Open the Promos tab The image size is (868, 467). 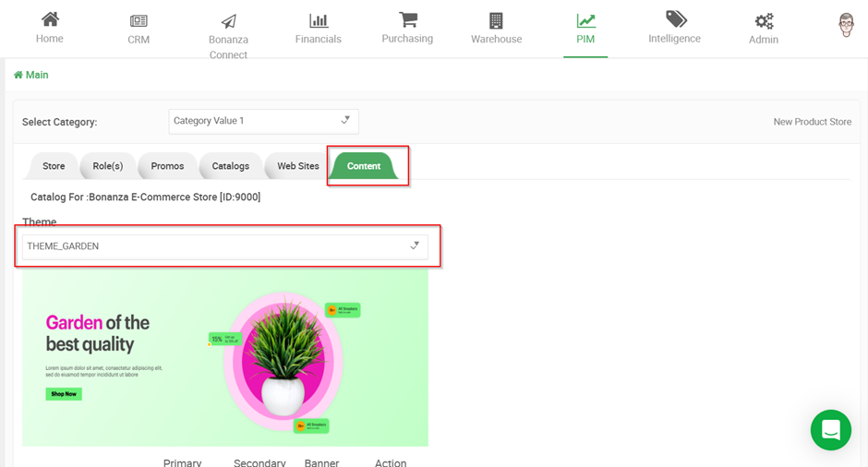point(167,166)
